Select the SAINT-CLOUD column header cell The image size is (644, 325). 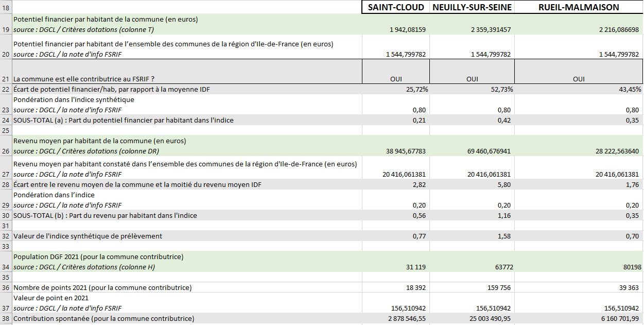(x=395, y=7)
